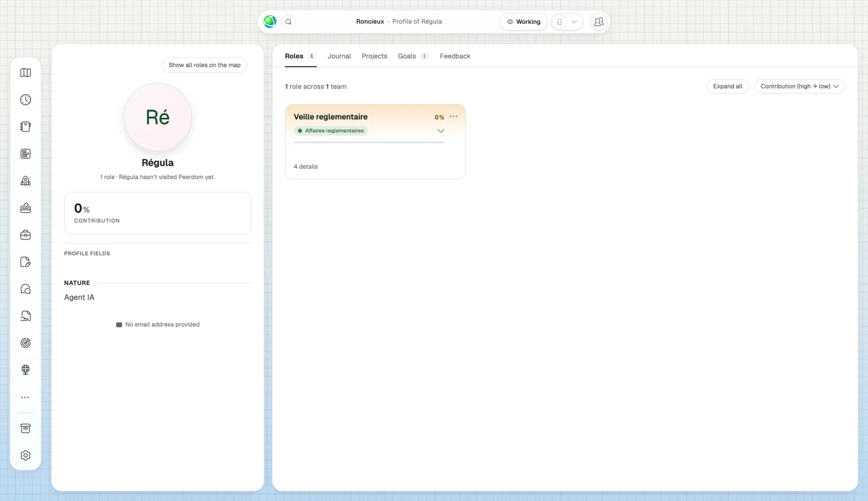Open the rocket icon in the sidebar
The image size is (868, 501).
25,181
